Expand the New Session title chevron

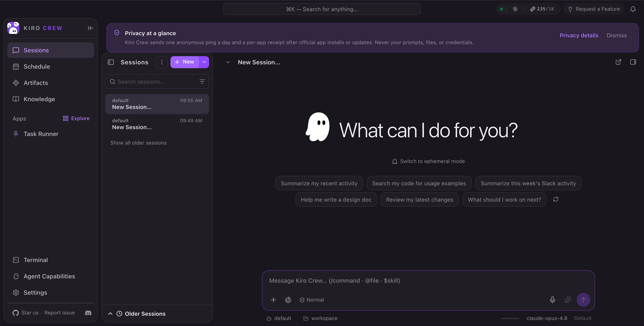228,62
